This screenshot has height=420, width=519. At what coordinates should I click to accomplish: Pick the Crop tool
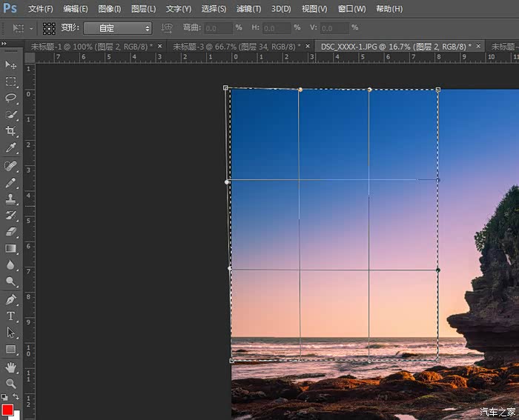(x=11, y=131)
